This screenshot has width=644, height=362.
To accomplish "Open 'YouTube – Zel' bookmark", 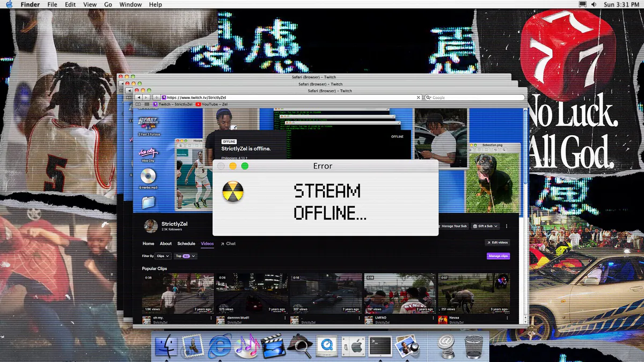I will [211, 105].
